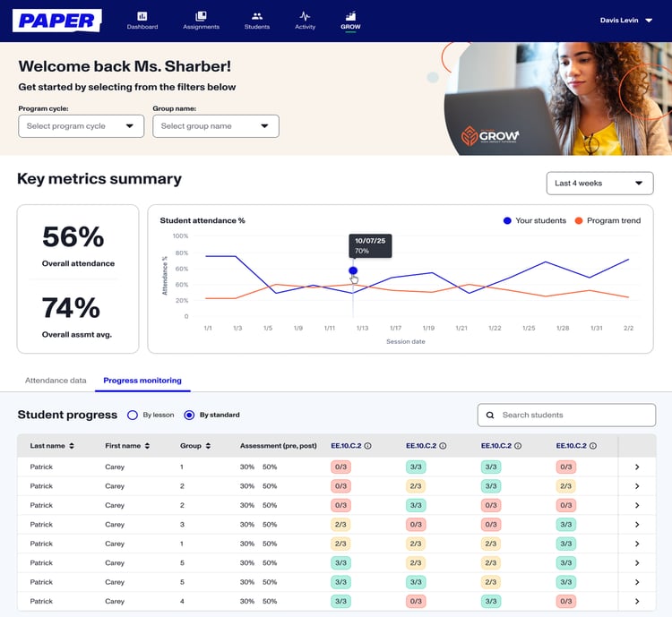The image size is (672, 617).
Task: Switch to the Progress monitoring tab
Action: click(142, 381)
